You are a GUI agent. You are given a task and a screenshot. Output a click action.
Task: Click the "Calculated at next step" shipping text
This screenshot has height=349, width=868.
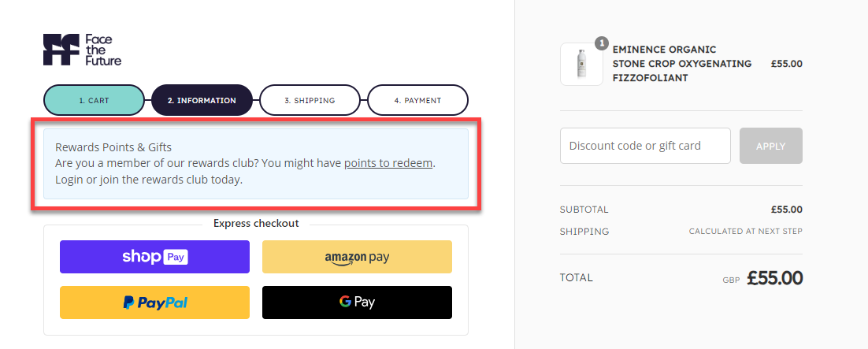tap(745, 232)
